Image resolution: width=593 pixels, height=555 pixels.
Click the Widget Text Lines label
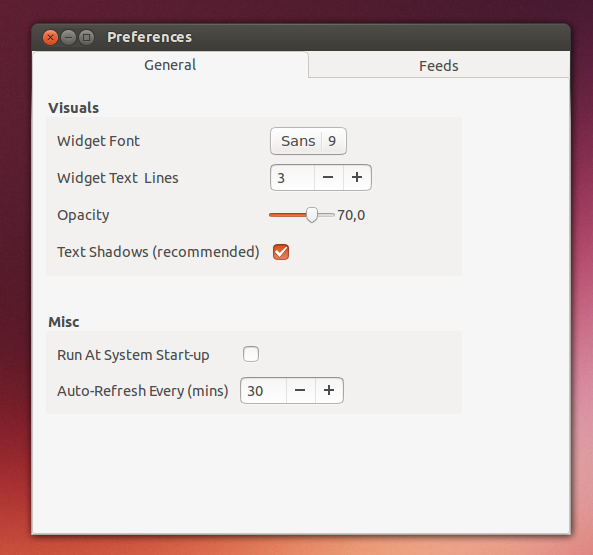click(x=118, y=178)
